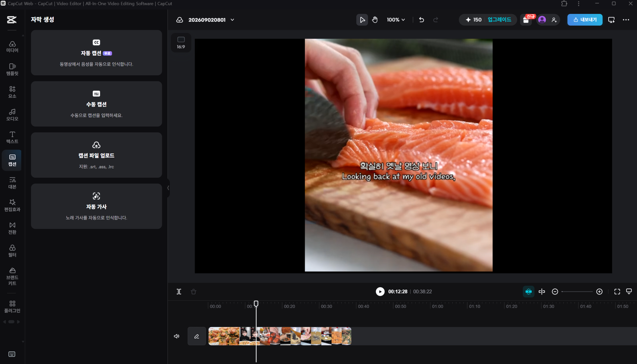The width and height of the screenshot is (637, 364).
Task: Click the timeline zoom slider track
Action: coord(577,292)
